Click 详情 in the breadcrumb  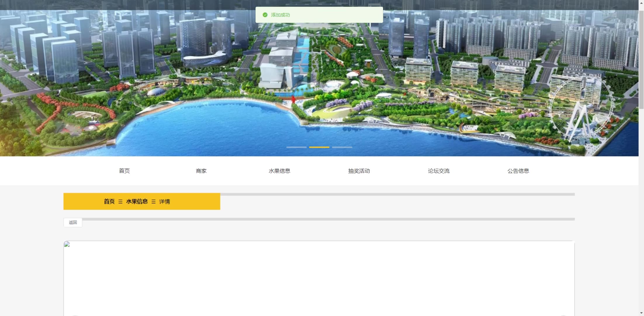165,202
